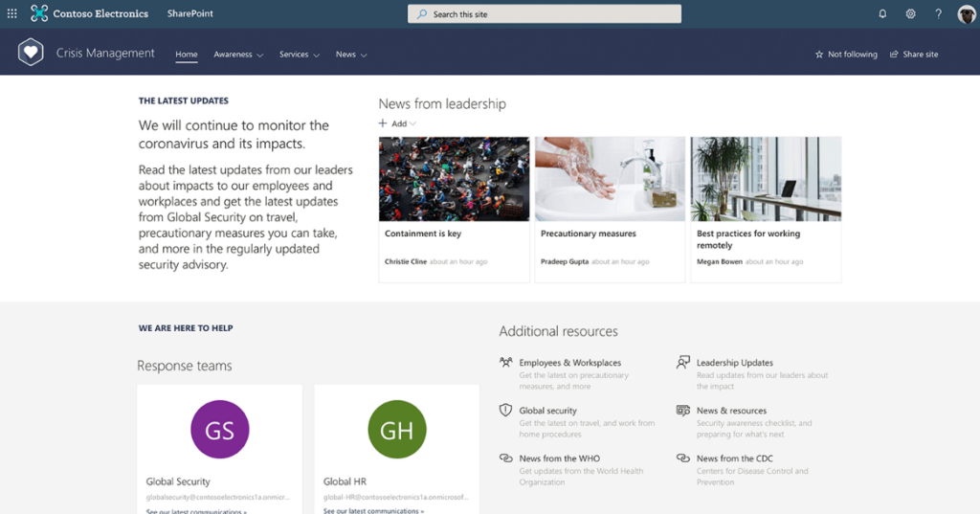Viewport: 980px width, 514px height.
Task: Click author name Megan Bowen
Action: click(x=720, y=261)
